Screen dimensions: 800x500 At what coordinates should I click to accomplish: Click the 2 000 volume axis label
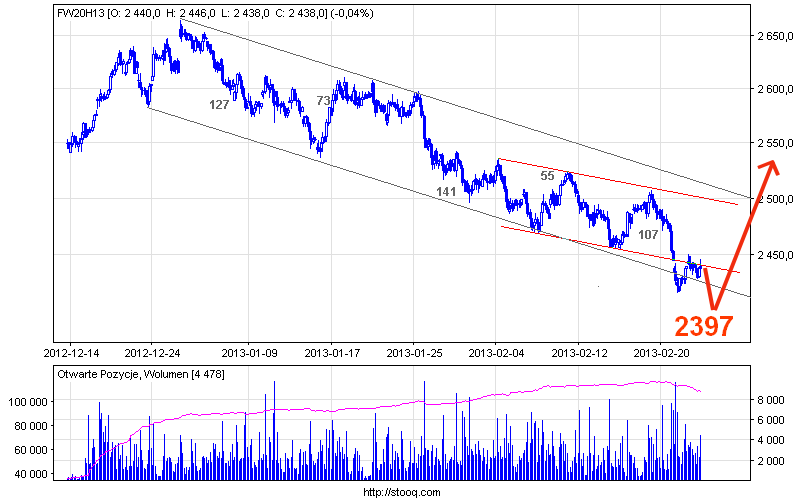coord(771,461)
